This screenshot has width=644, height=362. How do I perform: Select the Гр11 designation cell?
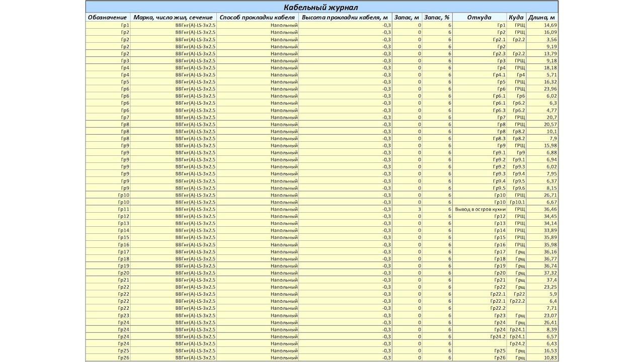coord(108,209)
